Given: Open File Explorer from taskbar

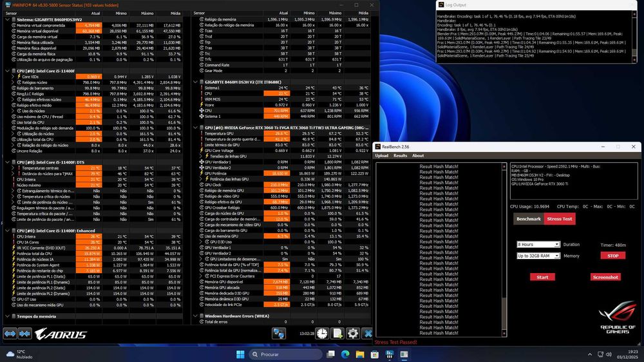Looking at the screenshot, I should 360,354.
